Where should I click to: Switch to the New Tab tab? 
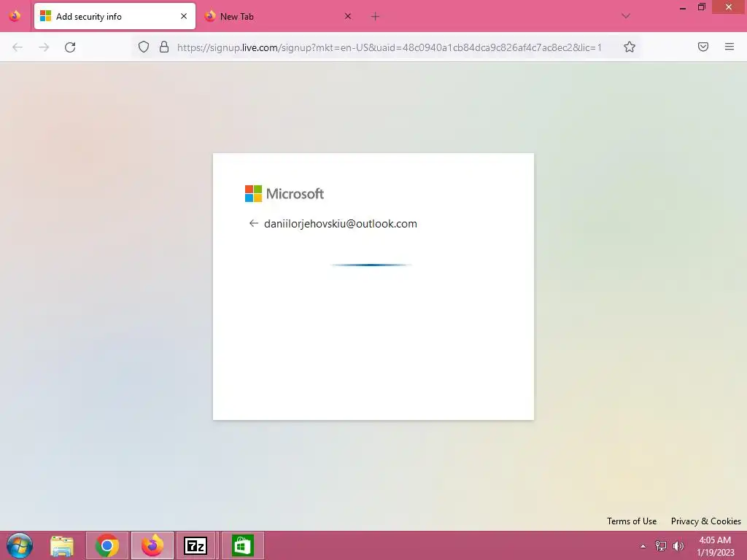tap(279, 16)
